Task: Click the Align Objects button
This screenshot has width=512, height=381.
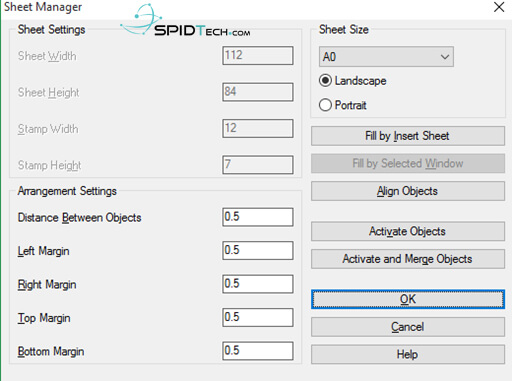Action: coord(408,191)
